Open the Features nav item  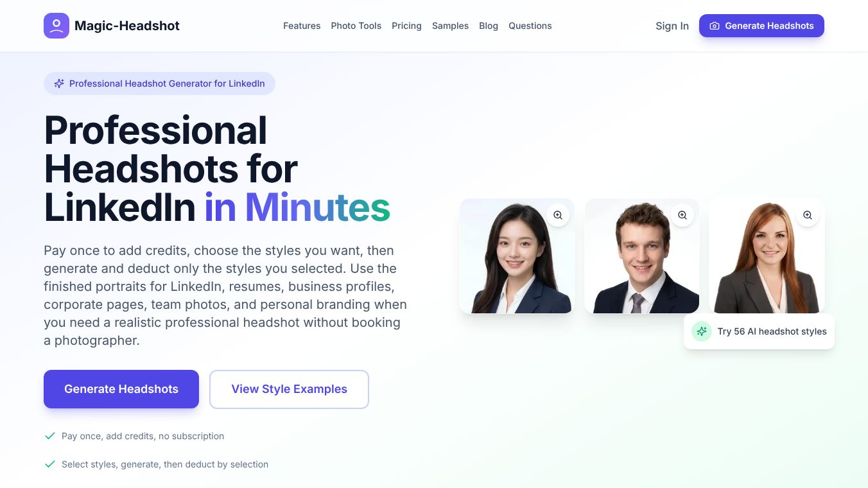click(302, 26)
